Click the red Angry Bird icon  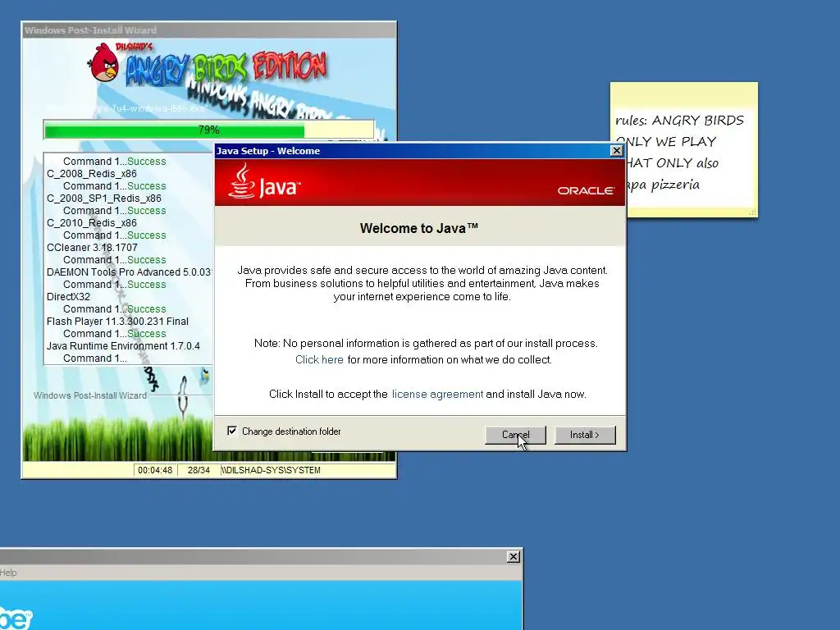click(x=104, y=62)
